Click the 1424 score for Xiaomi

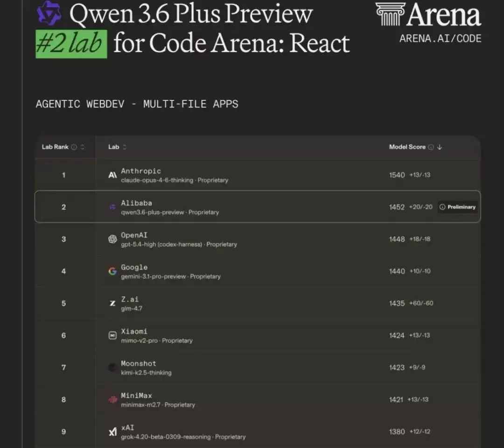397,335
